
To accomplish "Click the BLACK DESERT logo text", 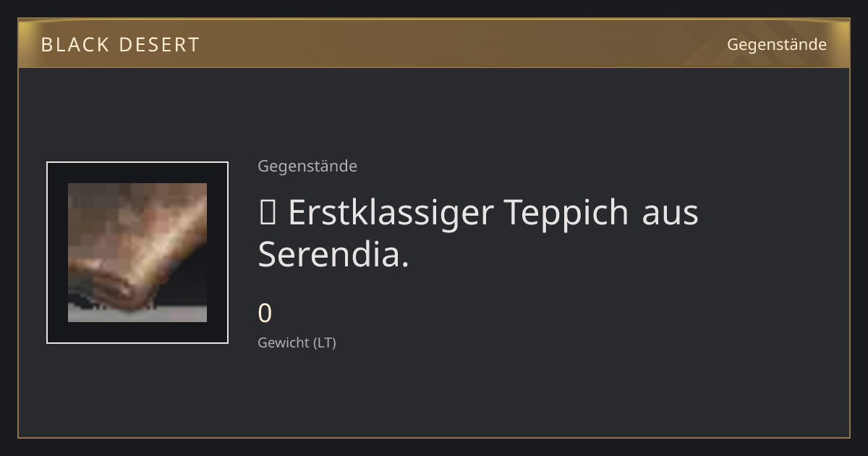I will point(120,44).
